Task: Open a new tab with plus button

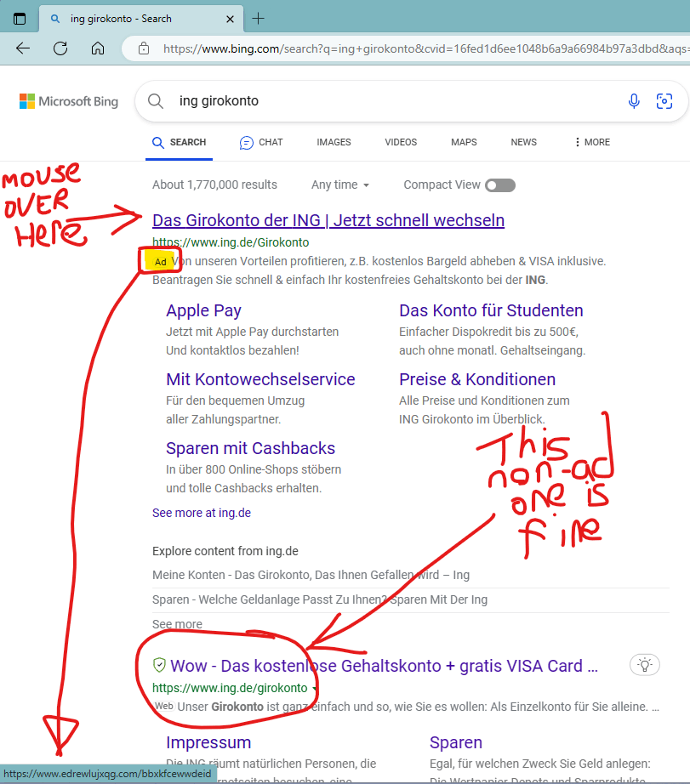Action: coord(258,19)
